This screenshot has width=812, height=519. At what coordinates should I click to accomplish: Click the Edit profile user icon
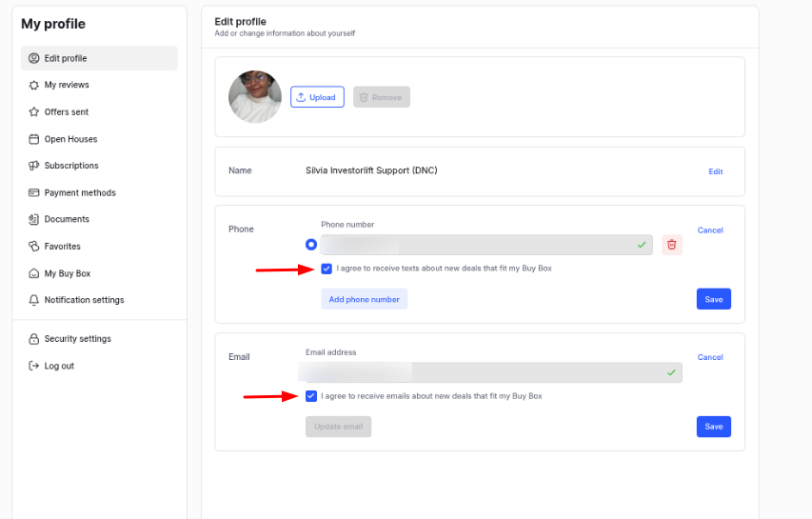(33, 58)
